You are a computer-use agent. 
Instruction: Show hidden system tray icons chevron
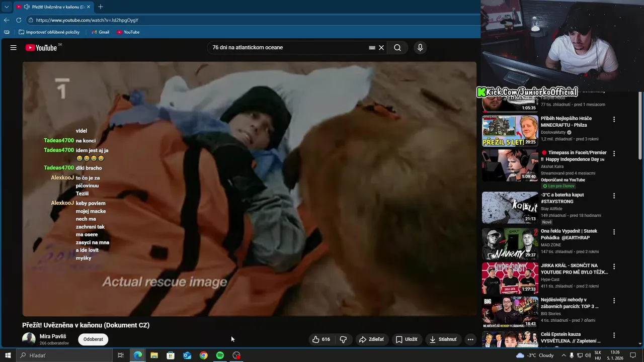pyautogui.click(x=563, y=355)
